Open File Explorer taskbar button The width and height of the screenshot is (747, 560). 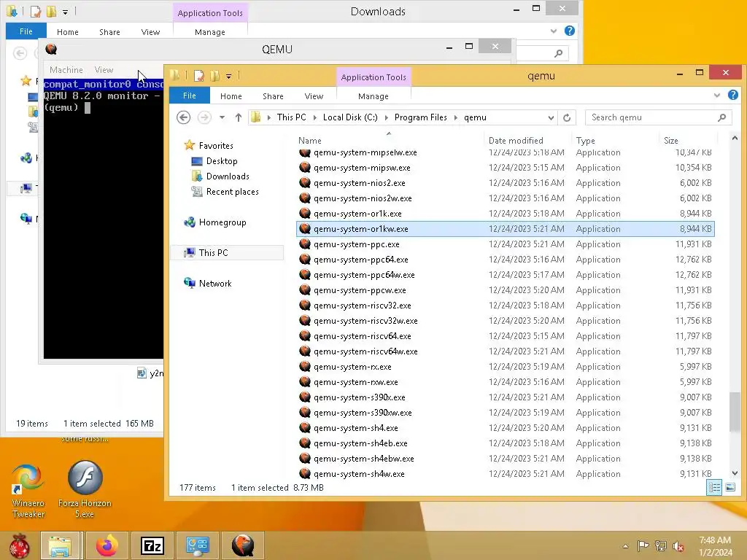click(x=60, y=545)
